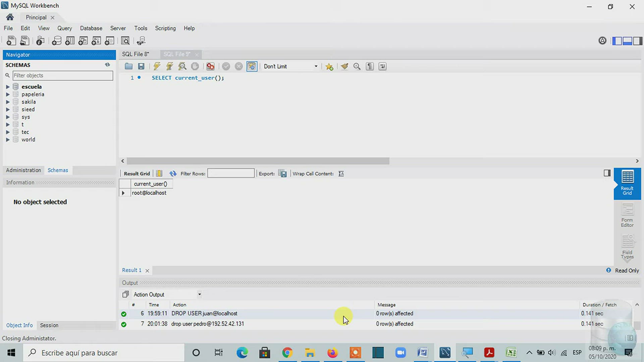Toggle the sidebar panel visibility
This screenshot has width=644, height=362.
(617, 41)
